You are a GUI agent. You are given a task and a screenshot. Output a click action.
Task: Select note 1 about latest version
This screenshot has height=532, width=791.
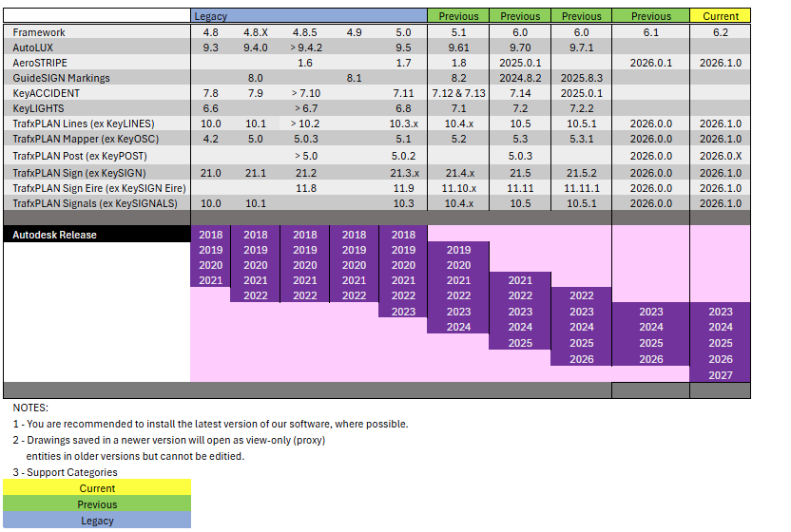(x=210, y=424)
